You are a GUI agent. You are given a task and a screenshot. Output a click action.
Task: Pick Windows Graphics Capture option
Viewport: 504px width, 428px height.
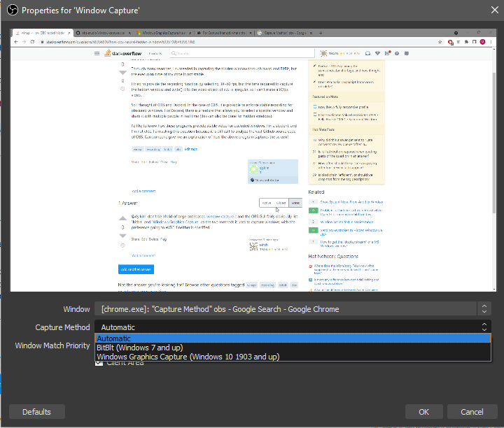coord(293,357)
